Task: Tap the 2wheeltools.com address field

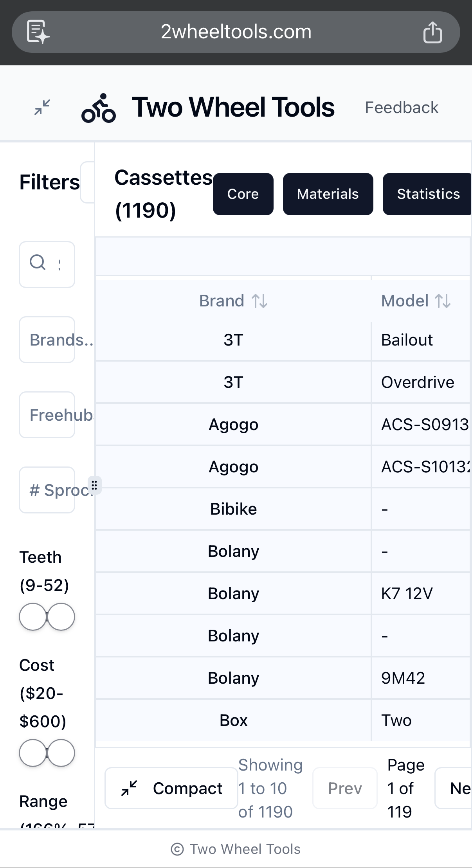Action: (236, 32)
